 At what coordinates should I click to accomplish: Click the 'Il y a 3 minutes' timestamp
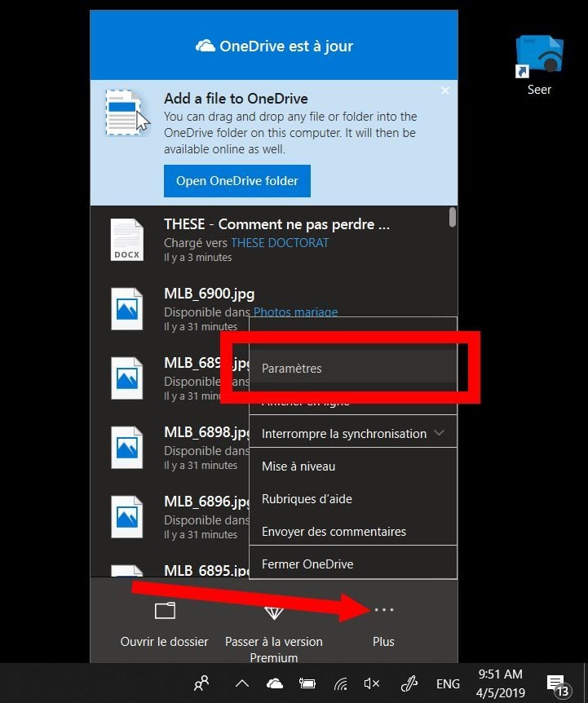[197, 258]
